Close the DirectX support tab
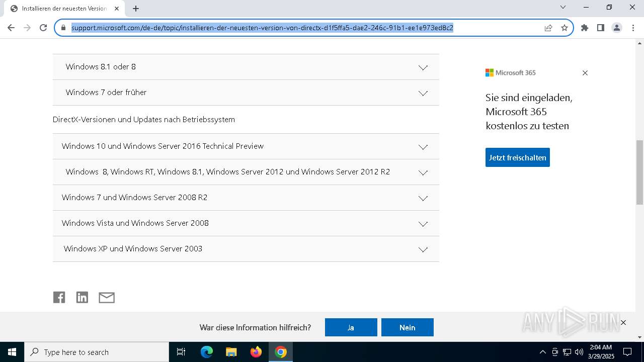The height and width of the screenshot is (362, 644). tap(117, 9)
